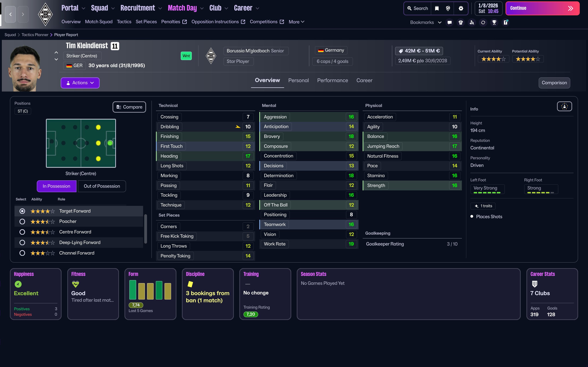Click the bookmark flag icon by Search
This screenshot has width=588, height=367.
point(437,8)
